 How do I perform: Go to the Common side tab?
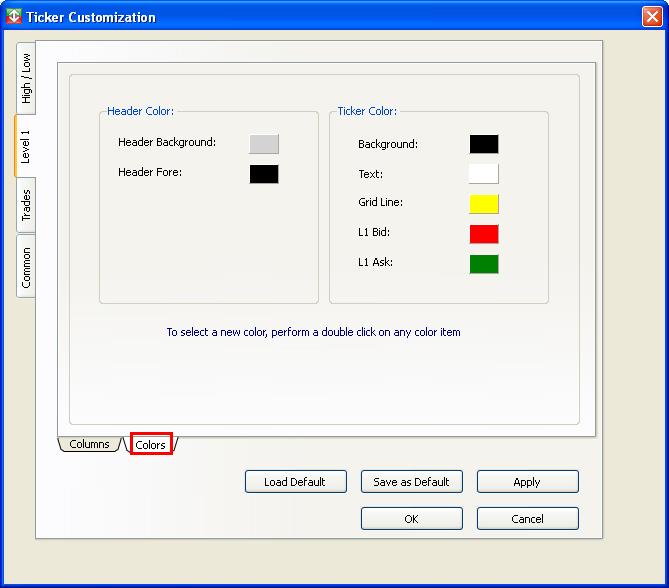pos(26,267)
